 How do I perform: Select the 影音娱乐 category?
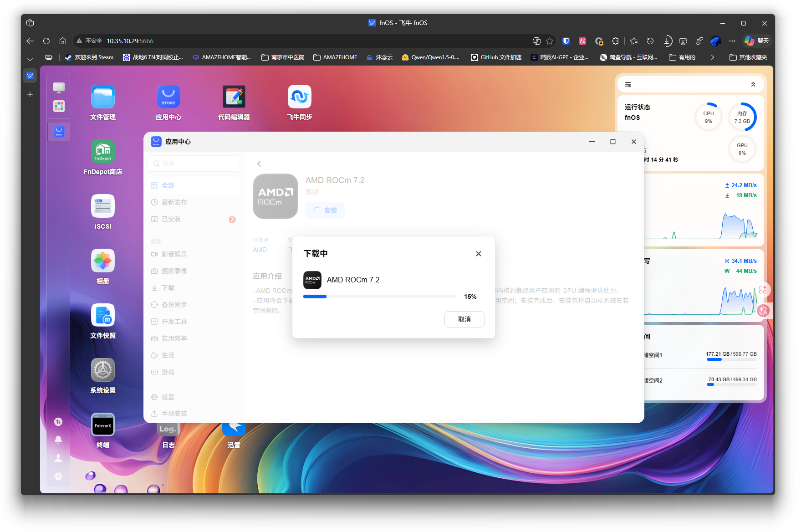coord(194,254)
